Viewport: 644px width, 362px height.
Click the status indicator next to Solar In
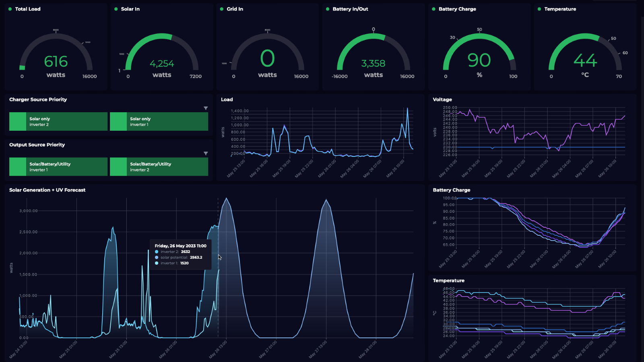116,8
